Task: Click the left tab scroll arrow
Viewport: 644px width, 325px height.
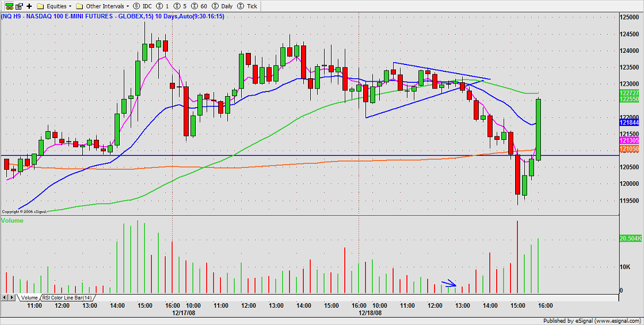Action: [5, 297]
